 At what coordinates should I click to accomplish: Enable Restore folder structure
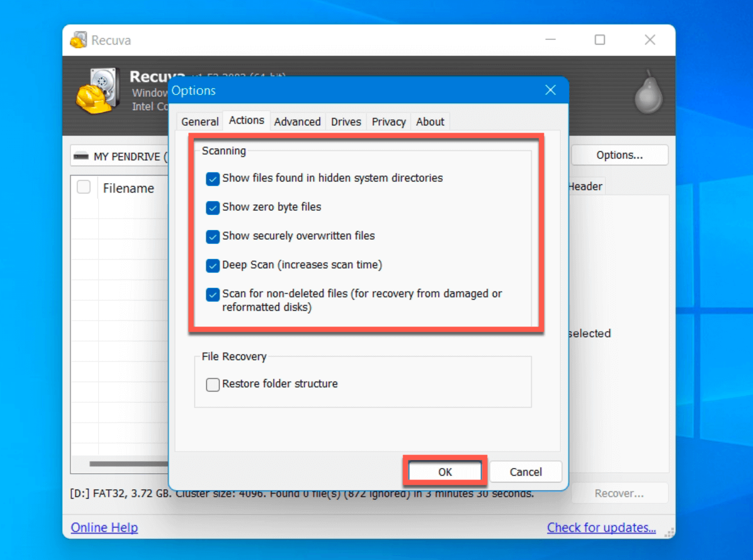(x=213, y=385)
